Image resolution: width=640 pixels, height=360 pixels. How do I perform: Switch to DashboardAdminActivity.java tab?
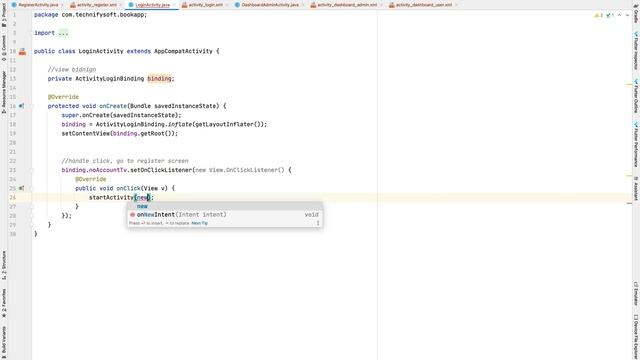coord(270,5)
